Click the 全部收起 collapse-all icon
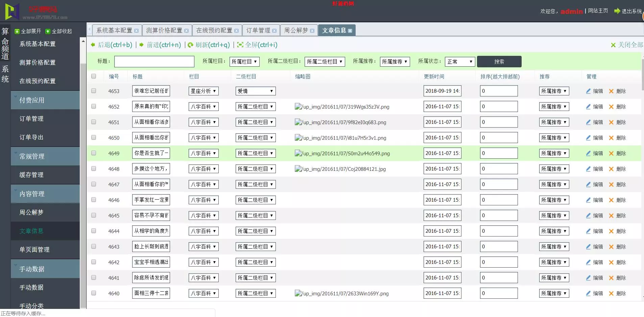The width and height of the screenshot is (644, 317). 48,31
